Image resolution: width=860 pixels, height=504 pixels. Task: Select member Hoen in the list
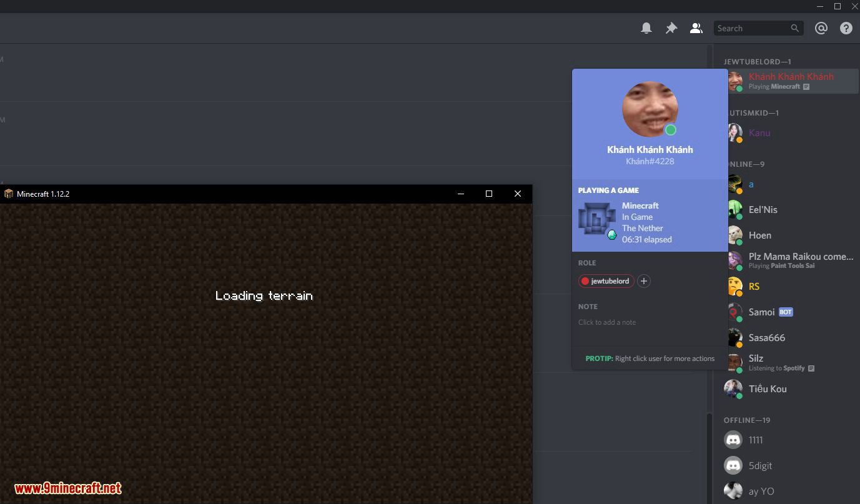(790, 235)
